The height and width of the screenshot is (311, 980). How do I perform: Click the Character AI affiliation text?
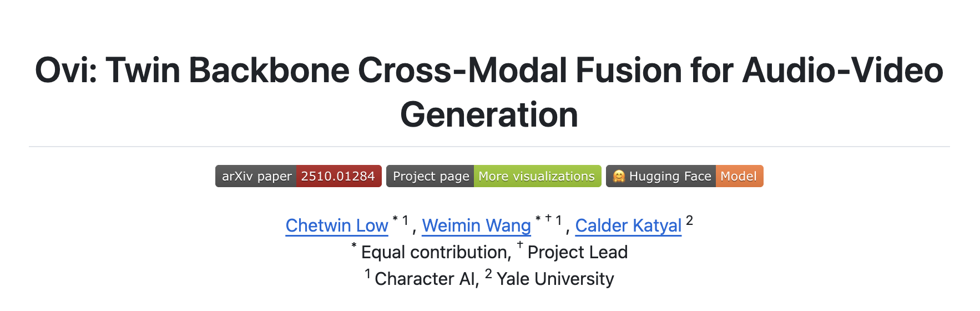pos(426,279)
